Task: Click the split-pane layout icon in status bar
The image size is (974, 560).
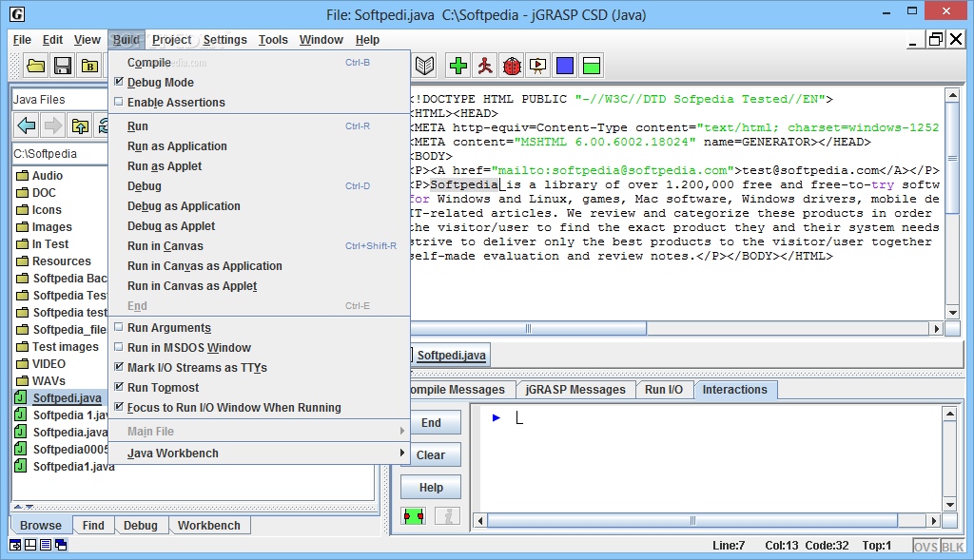Action: [29, 545]
